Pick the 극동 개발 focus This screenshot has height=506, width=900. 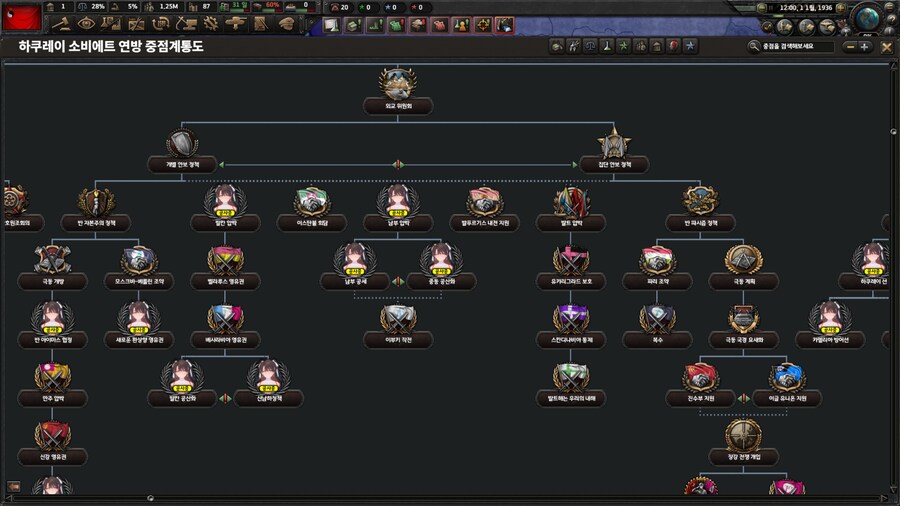(54, 266)
